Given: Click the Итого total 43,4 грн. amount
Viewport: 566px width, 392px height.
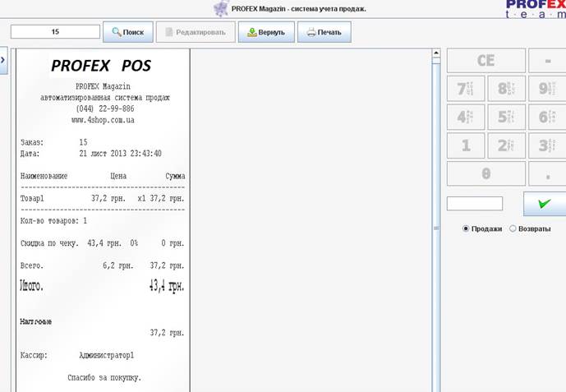Looking at the screenshot, I should 167,286.
